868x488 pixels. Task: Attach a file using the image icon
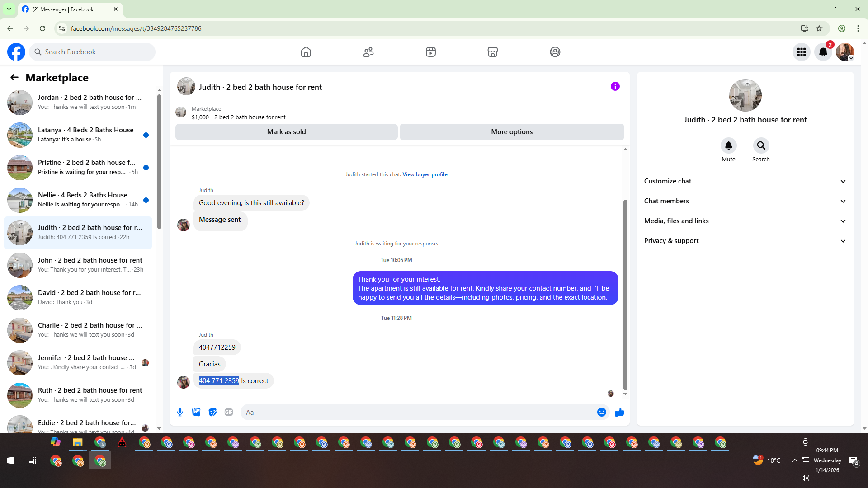tap(196, 412)
